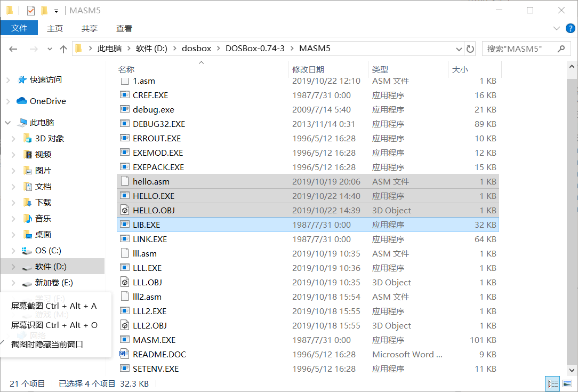578x392 pixels.
Task: Click the SETENV.EXE file icon
Action: point(125,369)
